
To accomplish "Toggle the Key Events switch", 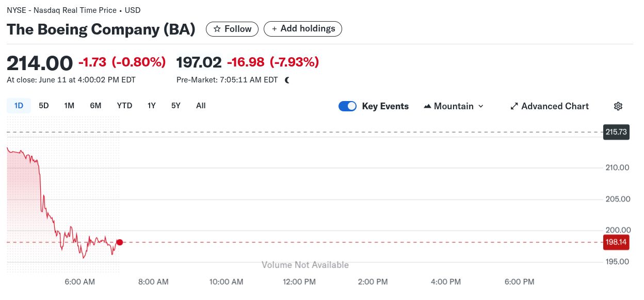I will (x=347, y=106).
